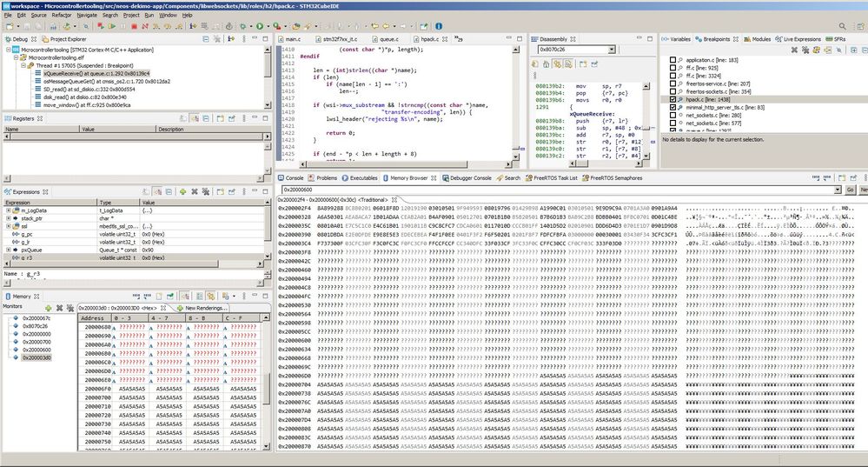Click Go button in Memory Browser

click(851, 190)
